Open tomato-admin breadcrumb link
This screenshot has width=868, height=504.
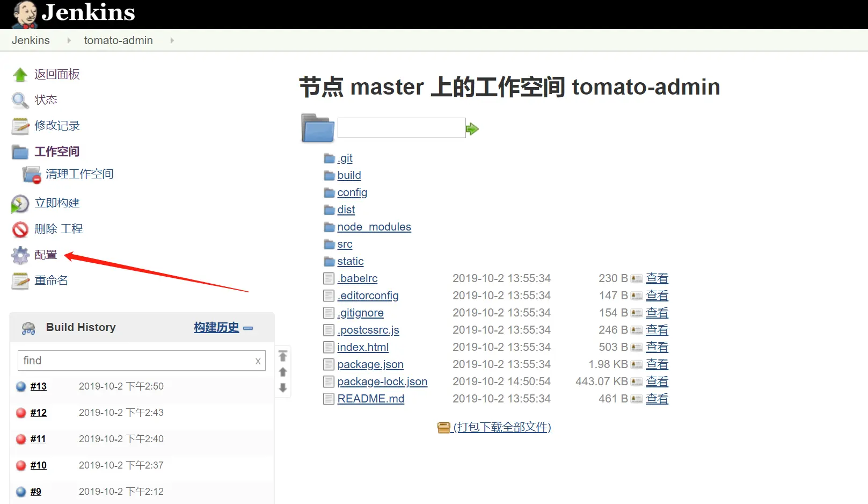(x=119, y=40)
